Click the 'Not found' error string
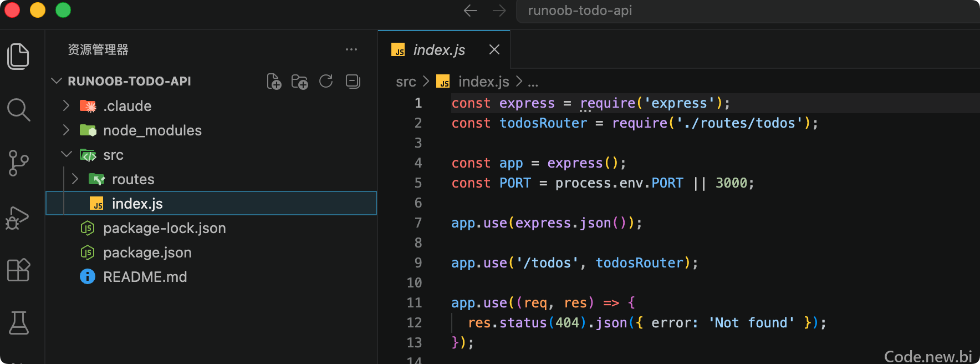 click(752, 323)
